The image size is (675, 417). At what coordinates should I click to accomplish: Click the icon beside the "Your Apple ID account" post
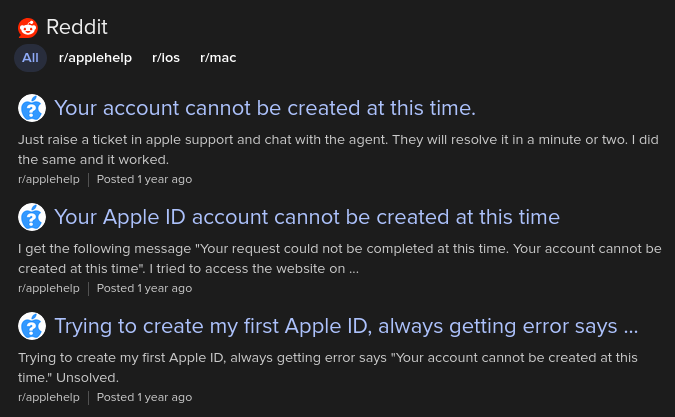[32, 217]
